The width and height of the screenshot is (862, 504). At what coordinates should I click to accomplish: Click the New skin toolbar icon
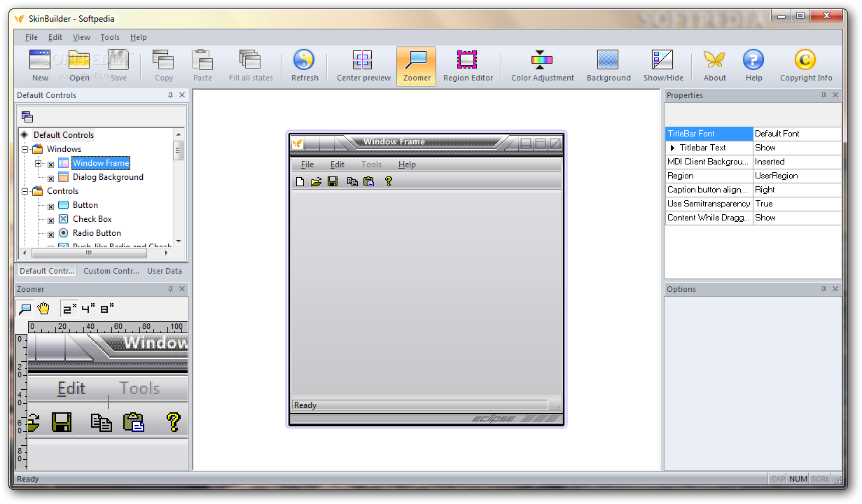click(x=40, y=60)
